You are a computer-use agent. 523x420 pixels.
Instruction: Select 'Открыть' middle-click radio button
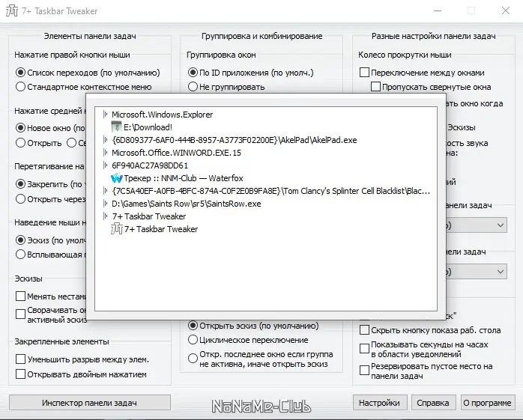click(20, 143)
